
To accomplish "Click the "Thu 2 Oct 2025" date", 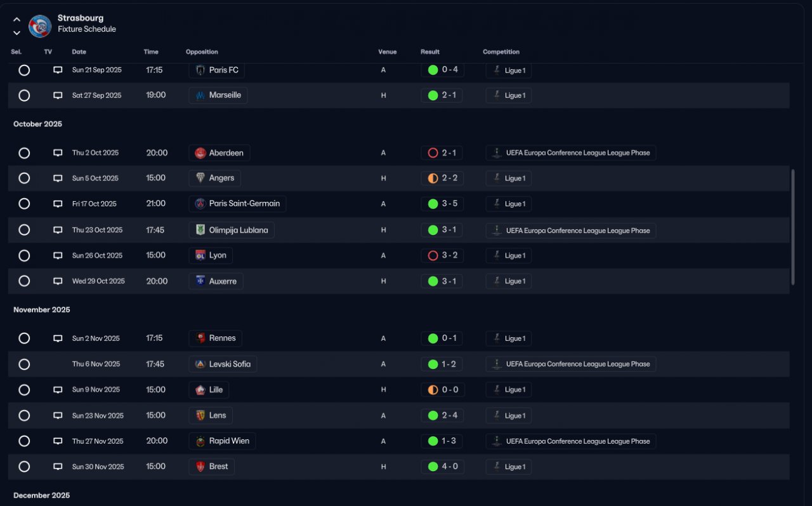I will [95, 153].
